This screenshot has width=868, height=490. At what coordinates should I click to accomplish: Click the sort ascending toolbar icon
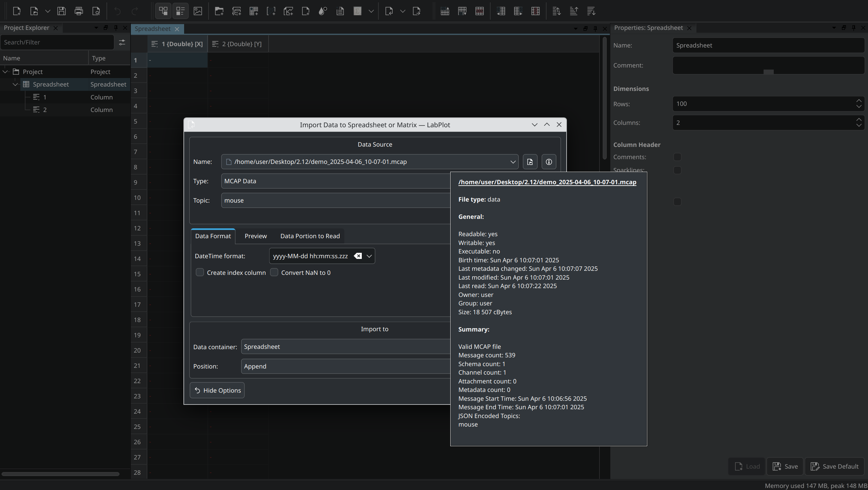(574, 11)
